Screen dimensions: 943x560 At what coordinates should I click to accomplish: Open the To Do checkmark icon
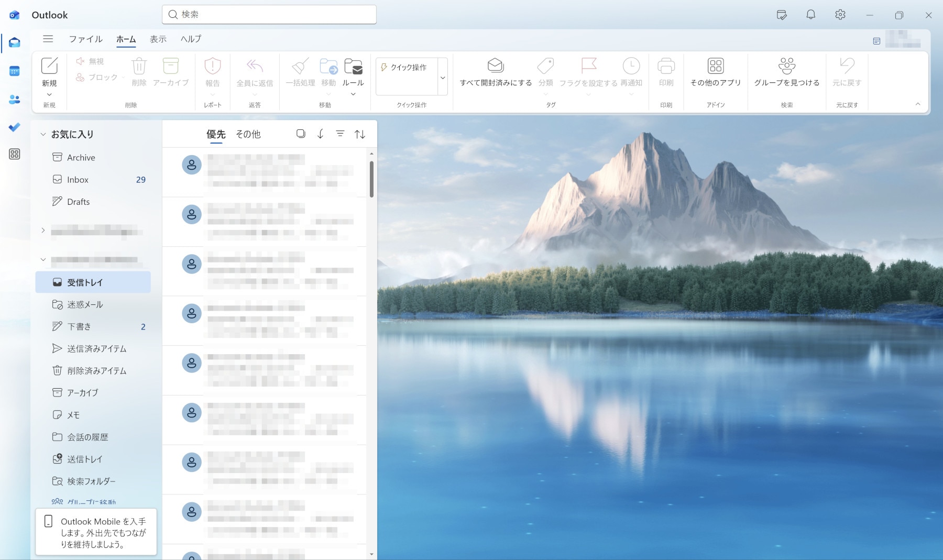[15, 127]
